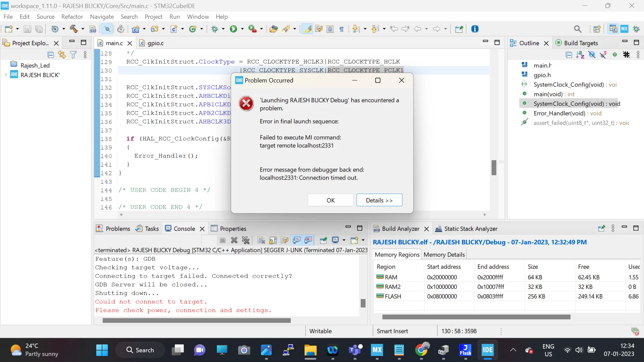Switch to the Memory Details tab

pos(444,255)
